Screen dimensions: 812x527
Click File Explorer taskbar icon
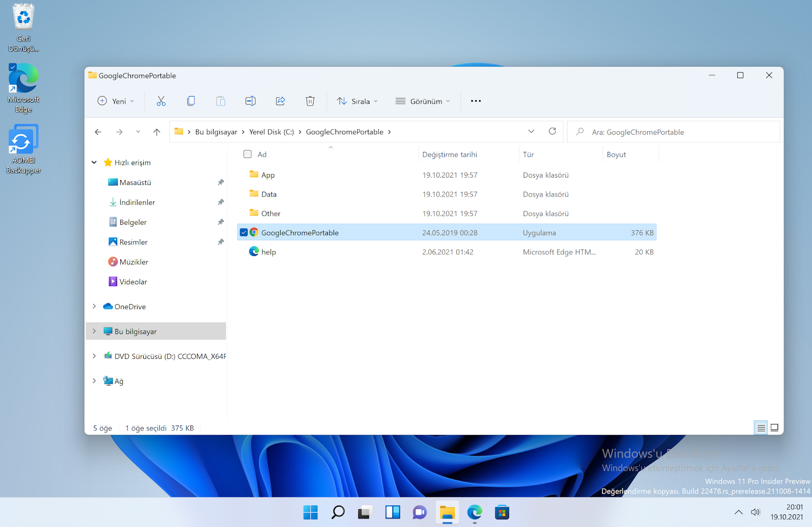pos(447,512)
